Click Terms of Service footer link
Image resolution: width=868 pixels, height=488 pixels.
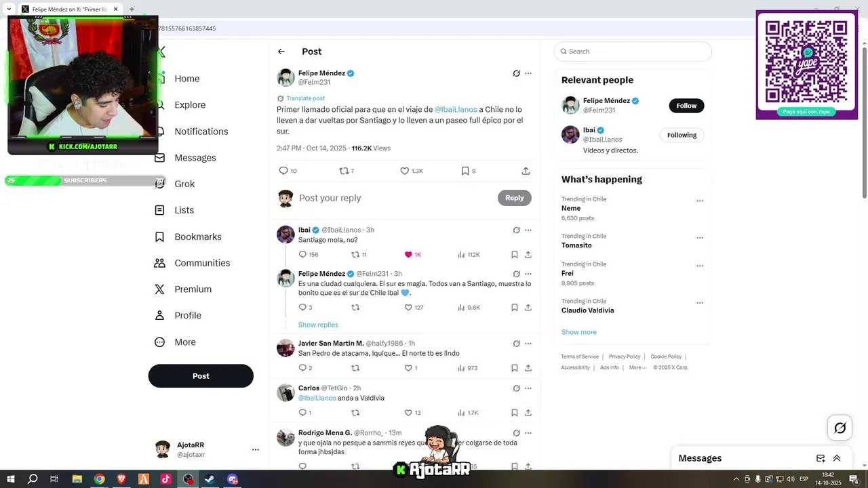point(580,357)
